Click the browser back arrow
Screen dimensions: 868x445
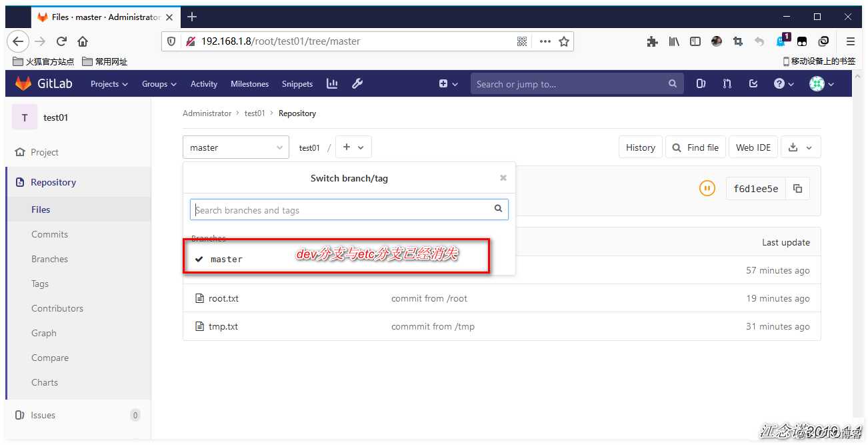(x=18, y=41)
